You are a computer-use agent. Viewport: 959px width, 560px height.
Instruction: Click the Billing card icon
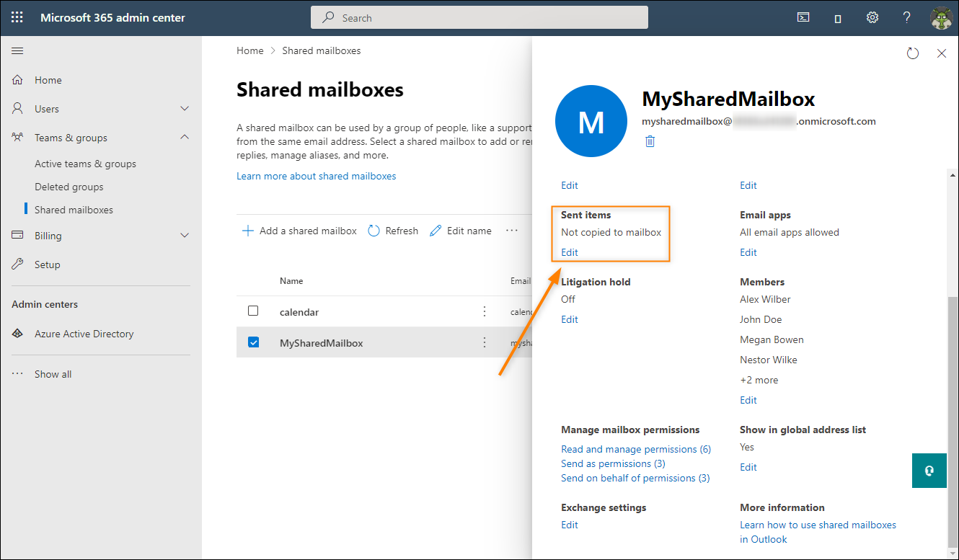(x=18, y=236)
